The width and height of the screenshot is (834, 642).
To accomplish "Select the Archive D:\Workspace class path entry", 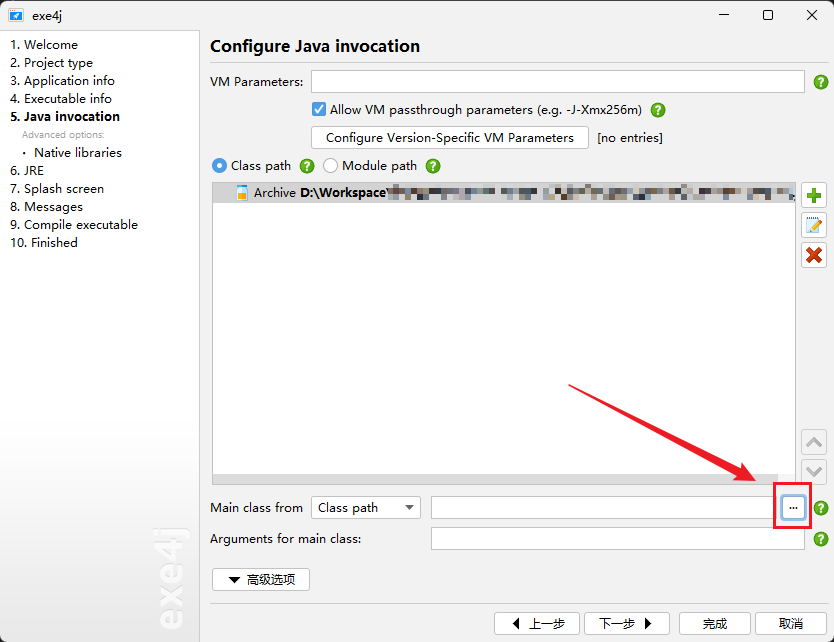I will click(504, 193).
